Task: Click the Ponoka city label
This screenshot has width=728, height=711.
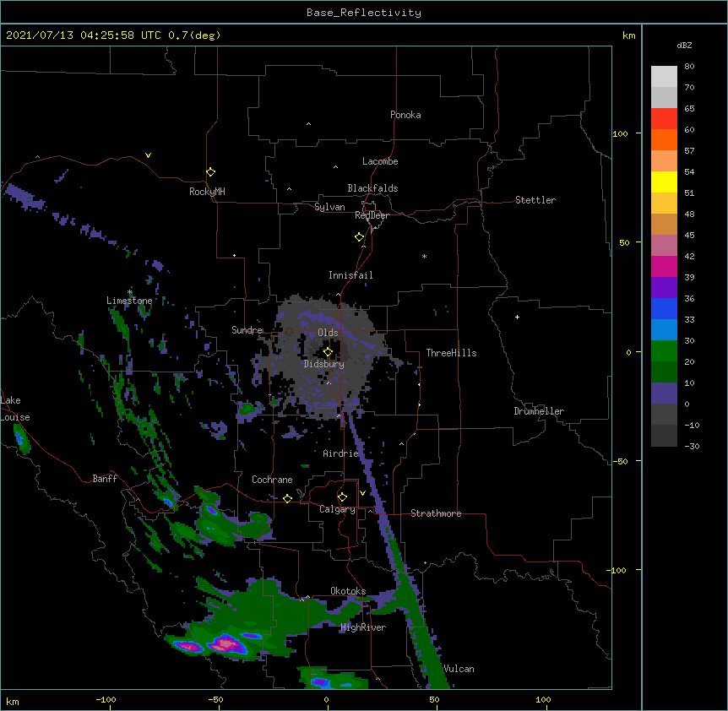Action: pos(405,115)
